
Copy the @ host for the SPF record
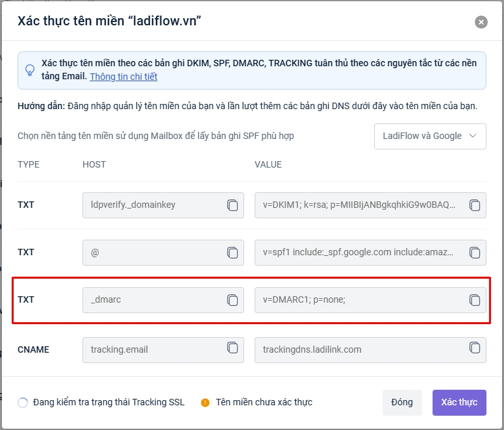click(233, 253)
